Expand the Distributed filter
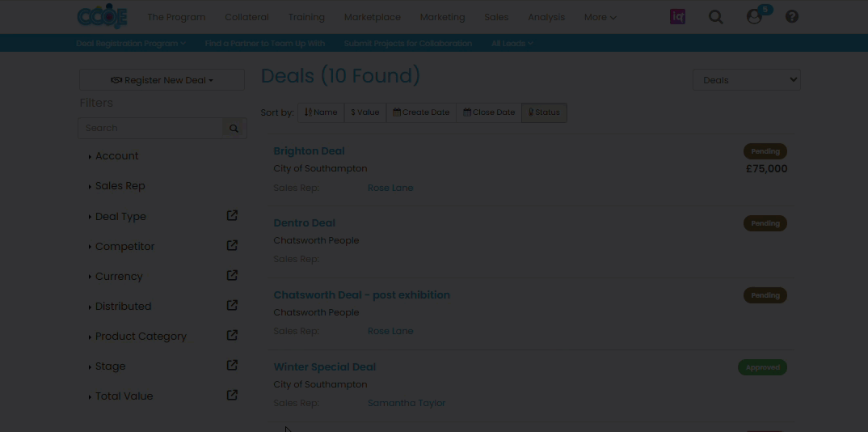The width and height of the screenshot is (868, 432). click(120, 307)
